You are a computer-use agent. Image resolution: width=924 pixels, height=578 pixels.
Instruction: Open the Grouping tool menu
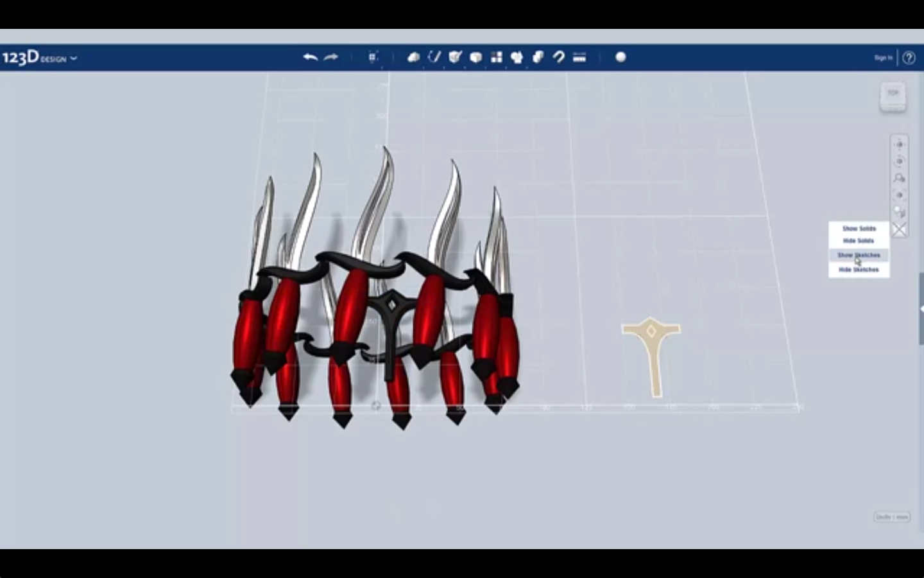pyautogui.click(x=517, y=57)
